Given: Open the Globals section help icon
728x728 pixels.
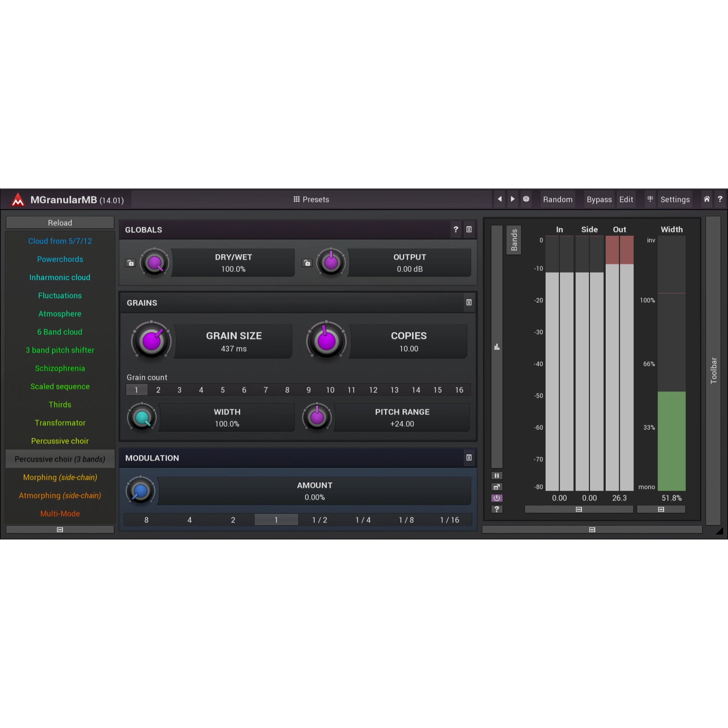Looking at the screenshot, I should (456, 229).
